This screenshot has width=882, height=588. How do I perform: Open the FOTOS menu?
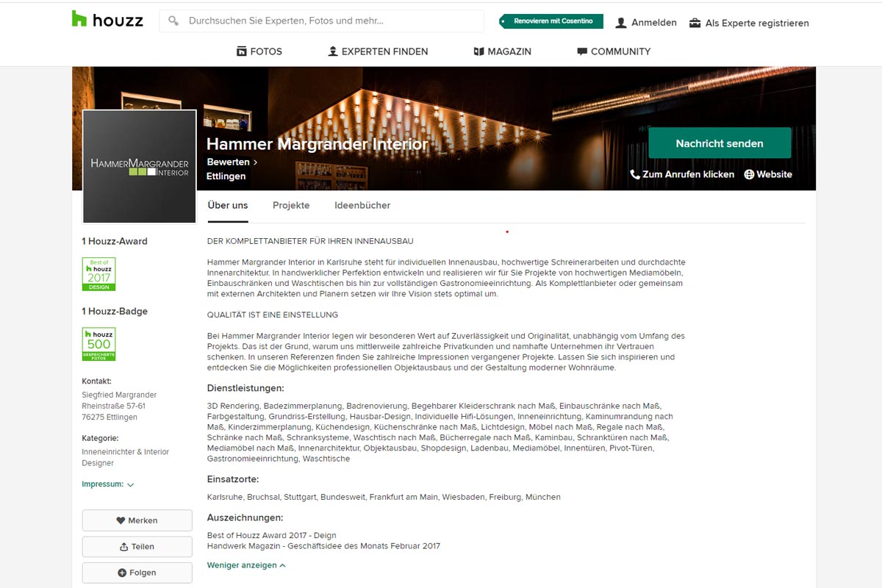coord(259,51)
